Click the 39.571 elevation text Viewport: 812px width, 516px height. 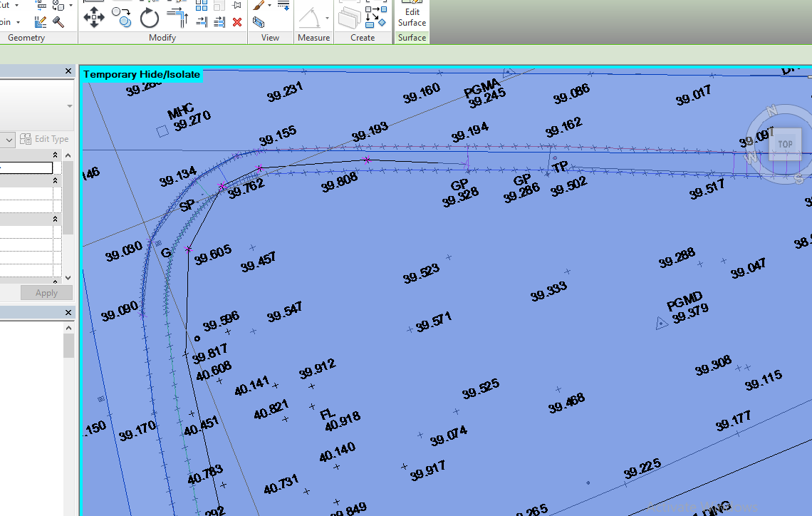434,321
